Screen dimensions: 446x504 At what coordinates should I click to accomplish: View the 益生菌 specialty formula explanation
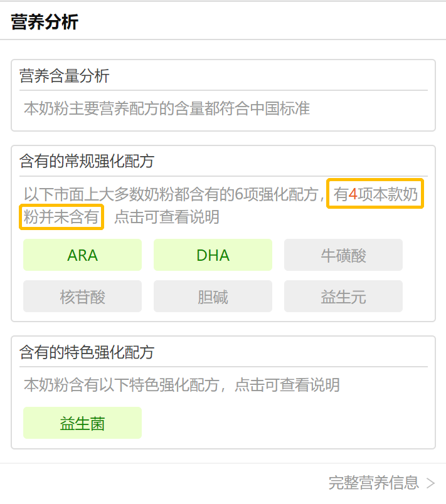82,423
